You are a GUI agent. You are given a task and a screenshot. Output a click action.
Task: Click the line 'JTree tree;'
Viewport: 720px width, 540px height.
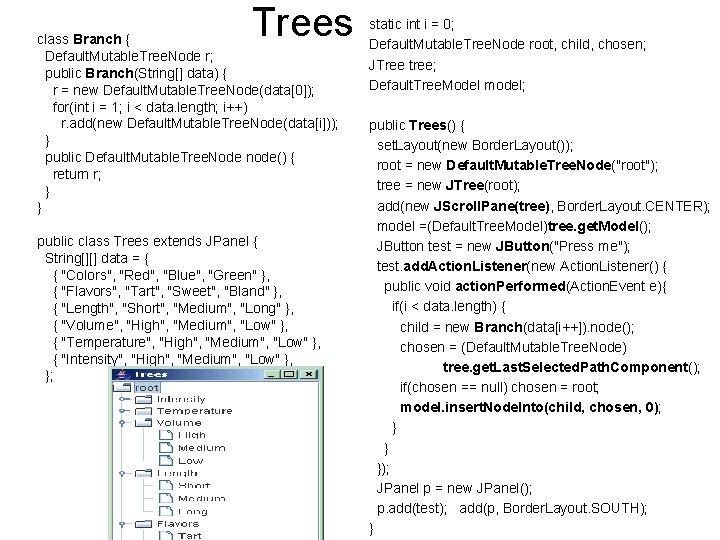click(x=402, y=65)
